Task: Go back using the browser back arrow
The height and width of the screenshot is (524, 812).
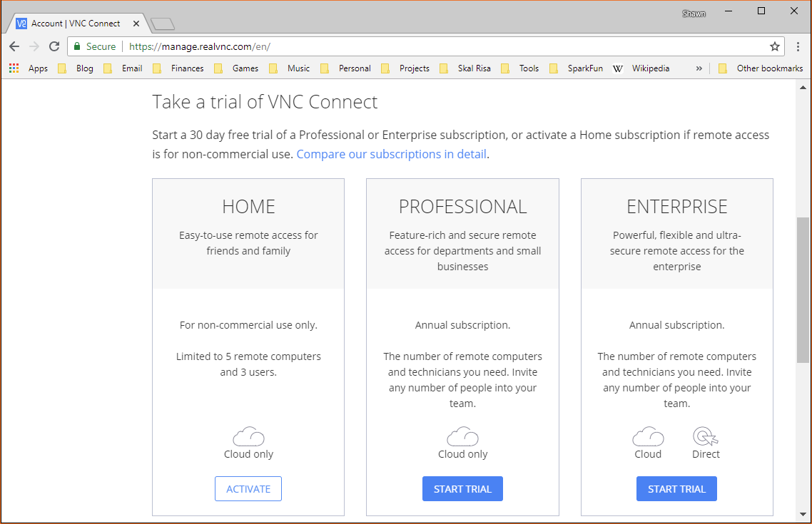Action: (14, 46)
